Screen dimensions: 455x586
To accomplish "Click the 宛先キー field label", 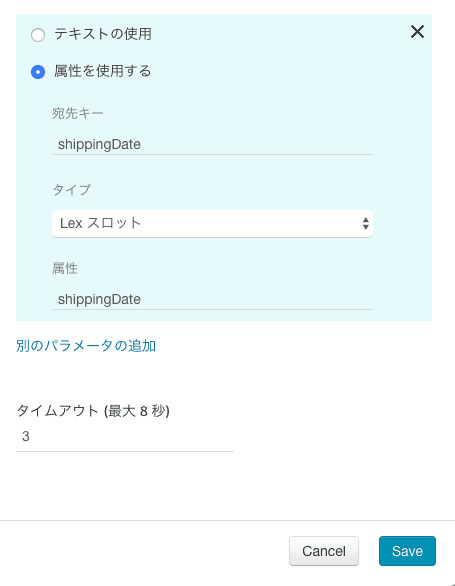I will (78, 113).
